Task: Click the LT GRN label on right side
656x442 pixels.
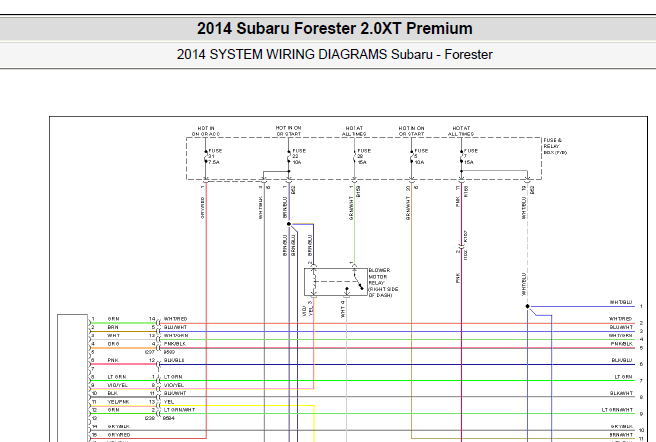Action: click(x=622, y=376)
